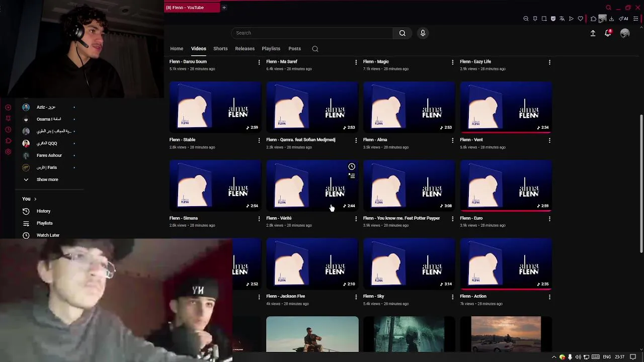Click the pin toolbar icon
The height and width of the screenshot is (362, 644).
535,19
